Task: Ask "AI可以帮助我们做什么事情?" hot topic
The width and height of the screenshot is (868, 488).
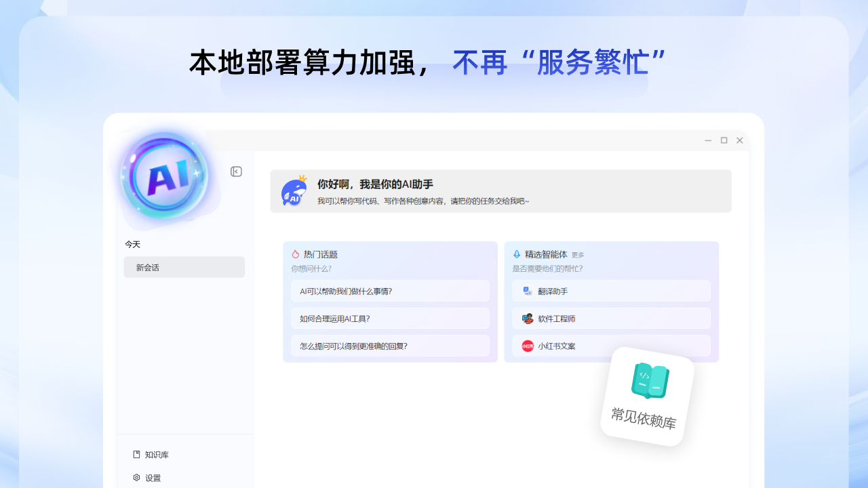Action: tap(391, 291)
